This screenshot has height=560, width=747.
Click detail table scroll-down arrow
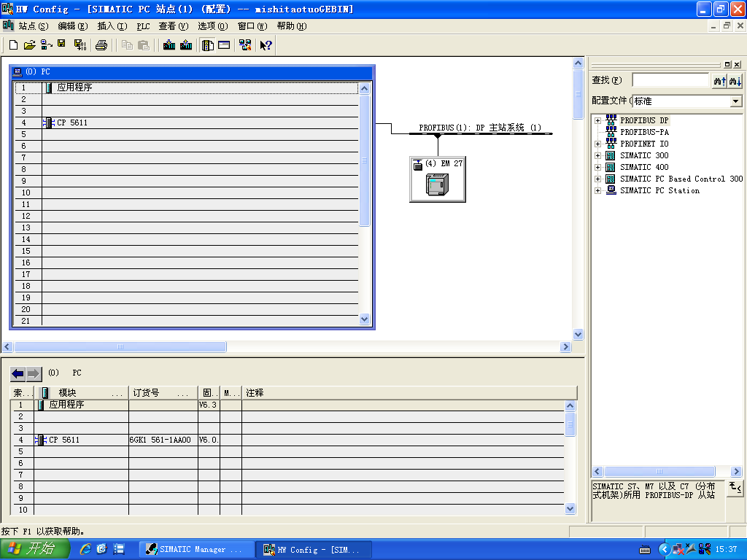[x=570, y=508]
